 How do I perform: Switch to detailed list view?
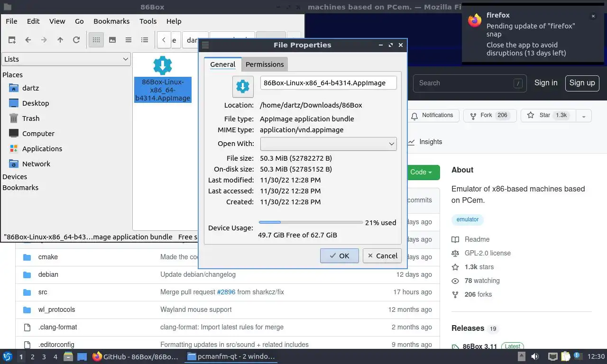[145, 40]
